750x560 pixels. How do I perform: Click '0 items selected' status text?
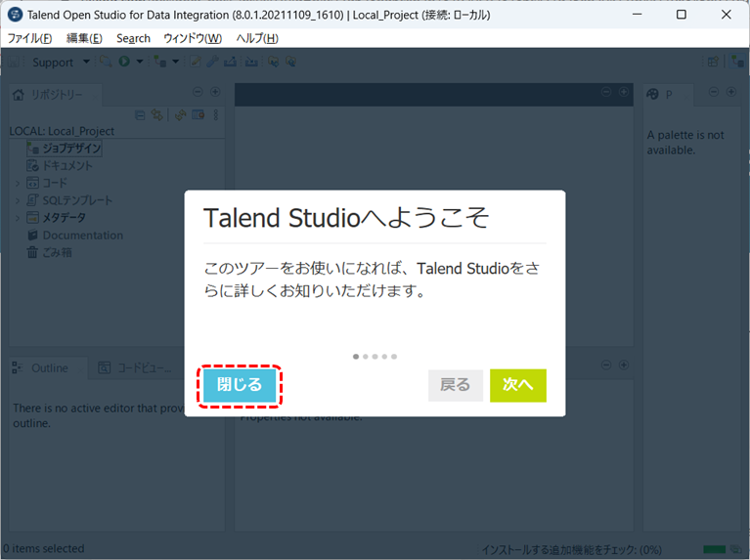pos(44,548)
